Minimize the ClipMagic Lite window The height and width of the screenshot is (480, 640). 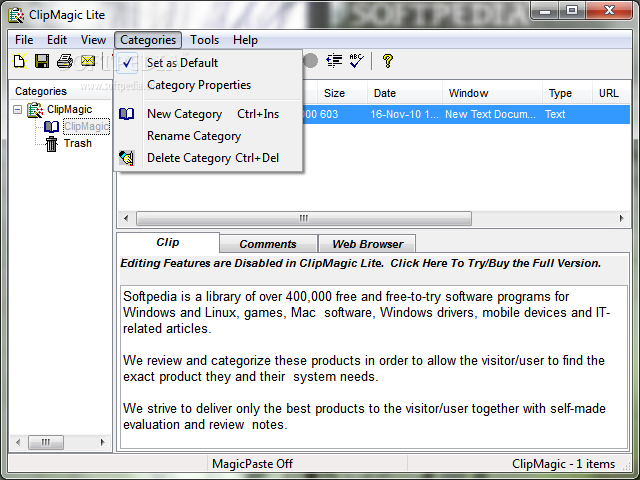click(x=545, y=10)
